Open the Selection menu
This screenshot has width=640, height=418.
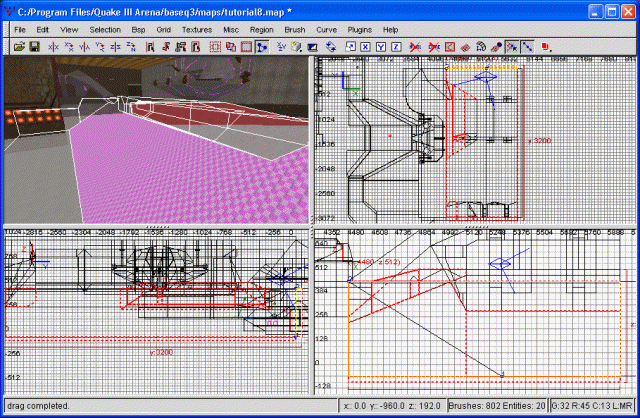tap(105, 30)
